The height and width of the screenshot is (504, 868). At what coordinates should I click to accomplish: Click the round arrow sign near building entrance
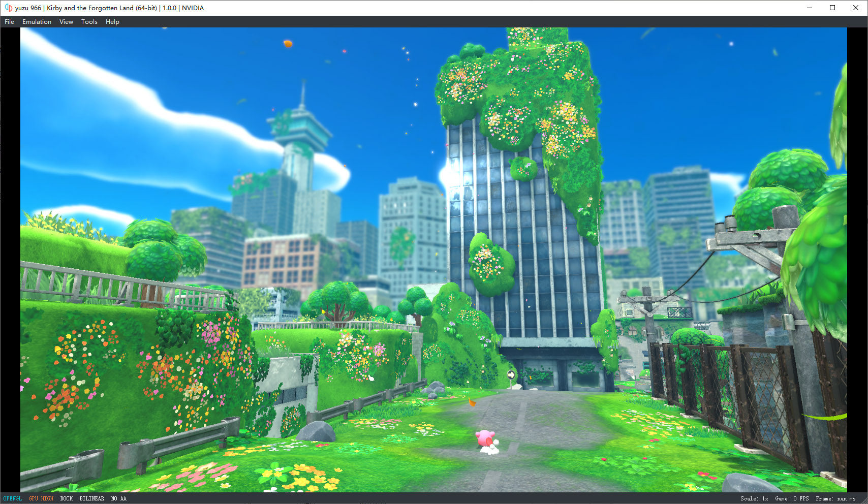(x=511, y=375)
